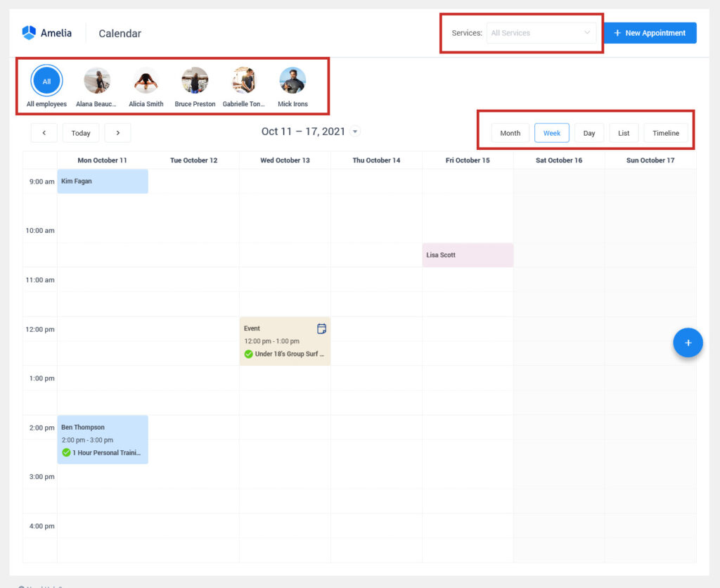Open Lisa Scott's appointment on Friday
This screenshot has width=720, height=588.
point(468,255)
